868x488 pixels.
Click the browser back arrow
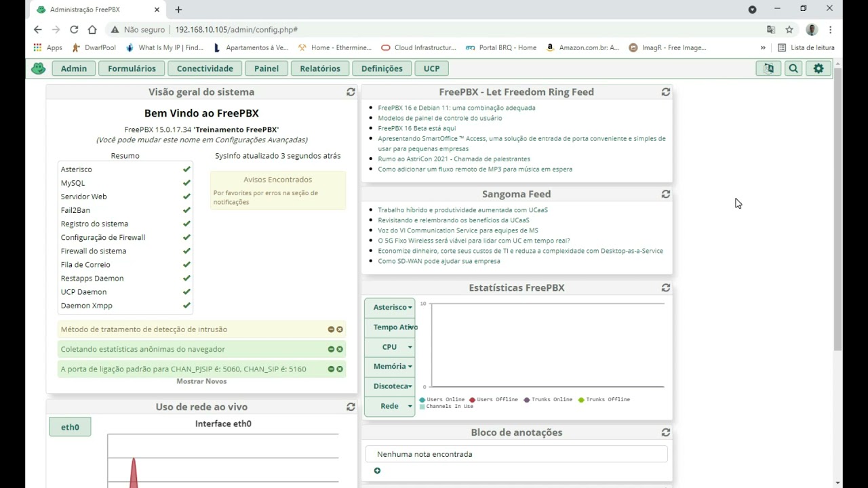pos(37,30)
